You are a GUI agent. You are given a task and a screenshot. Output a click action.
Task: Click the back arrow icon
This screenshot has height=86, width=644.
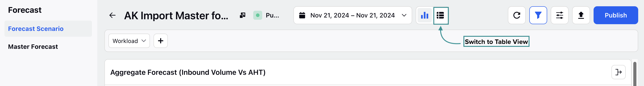[112, 15]
